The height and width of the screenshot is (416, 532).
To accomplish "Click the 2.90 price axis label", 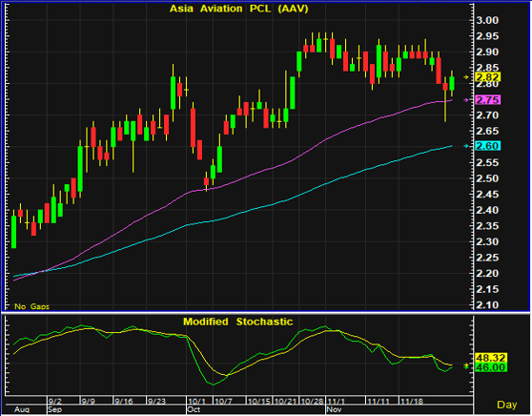I will coord(487,52).
